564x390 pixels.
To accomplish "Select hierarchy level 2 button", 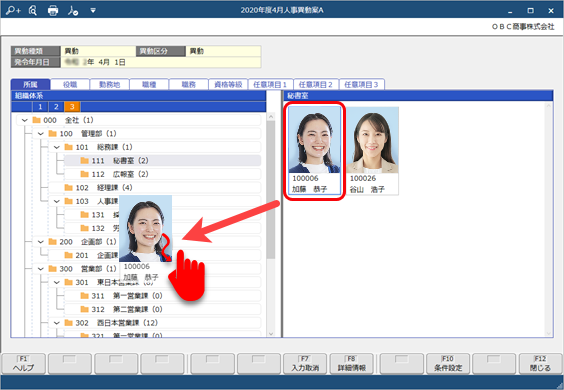I will 56,107.
